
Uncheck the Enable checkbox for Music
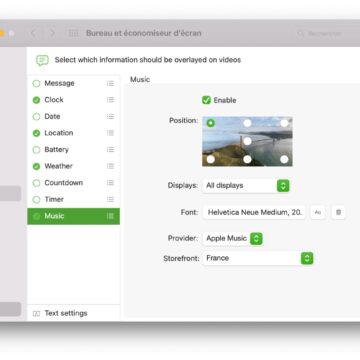pyautogui.click(x=206, y=100)
